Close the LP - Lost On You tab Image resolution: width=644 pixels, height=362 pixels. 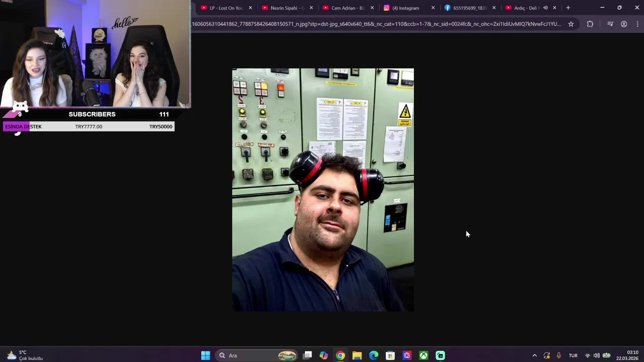[x=250, y=8]
